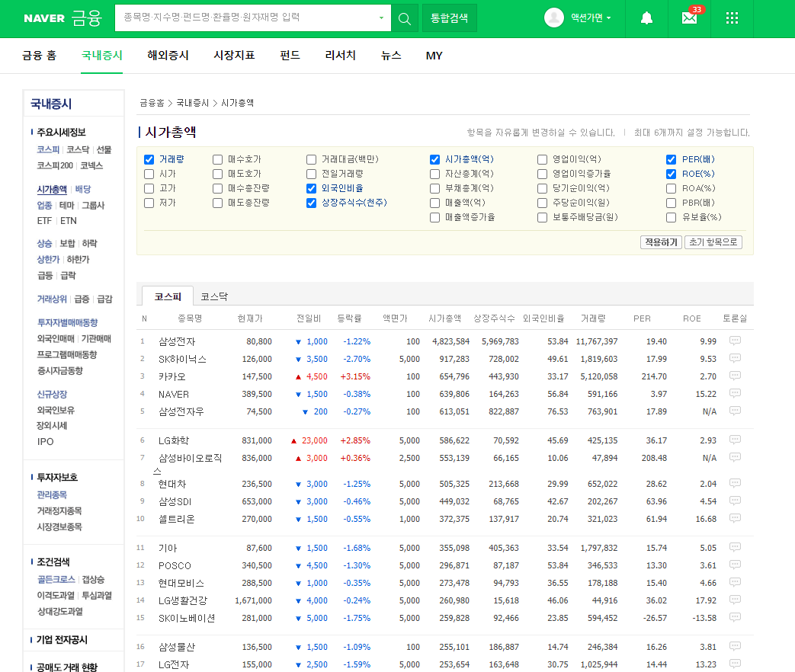
Task: Open discussion room icon for LG생활건강
Action: [735, 600]
